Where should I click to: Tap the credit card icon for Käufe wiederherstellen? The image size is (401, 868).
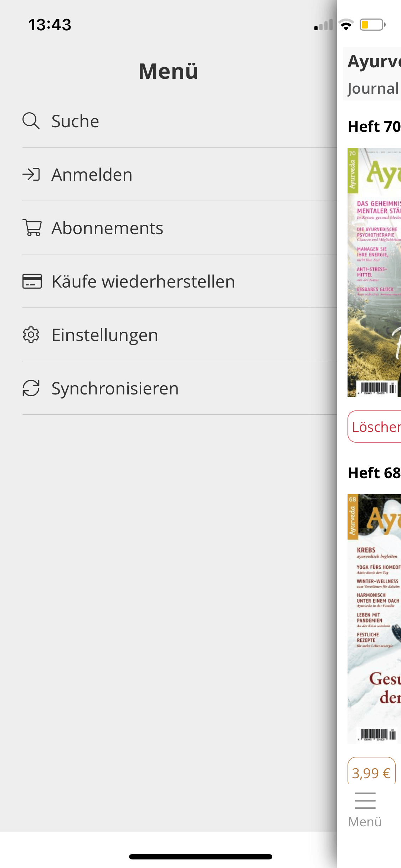click(32, 281)
